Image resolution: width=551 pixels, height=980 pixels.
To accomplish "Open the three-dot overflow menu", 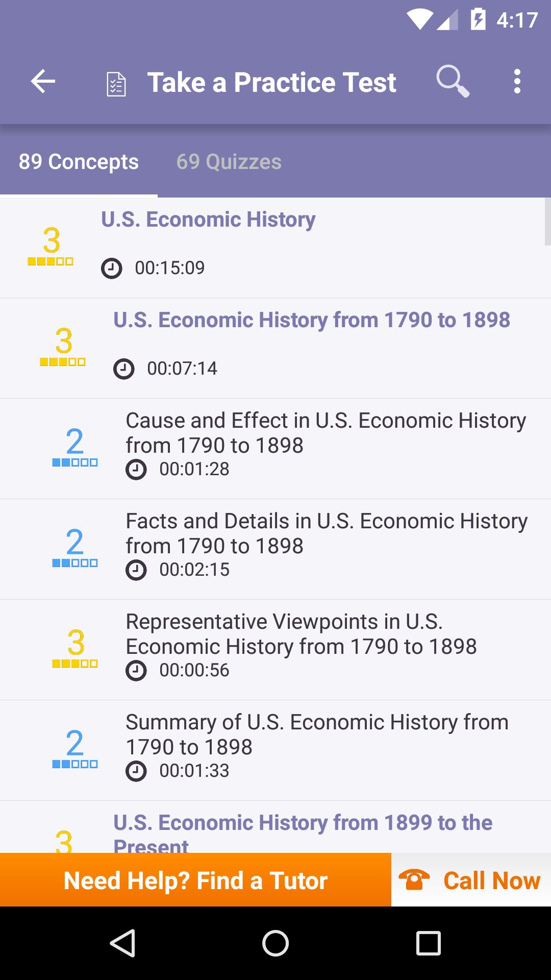I will pyautogui.click(x=517, y=82).
